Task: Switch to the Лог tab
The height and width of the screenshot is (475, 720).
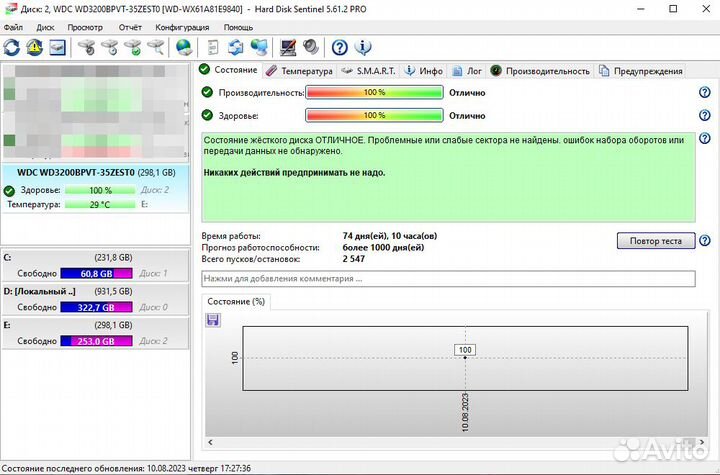Action: click(x=467, y=71)
